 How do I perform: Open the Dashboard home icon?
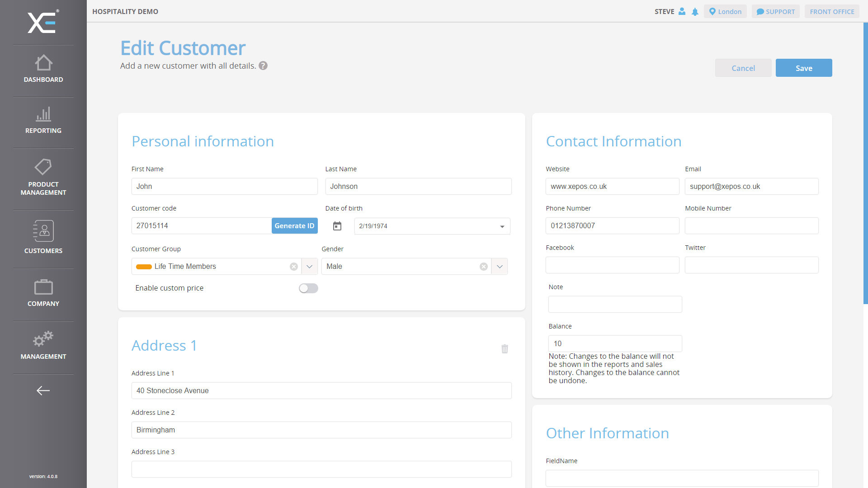[x=43, y=63]
